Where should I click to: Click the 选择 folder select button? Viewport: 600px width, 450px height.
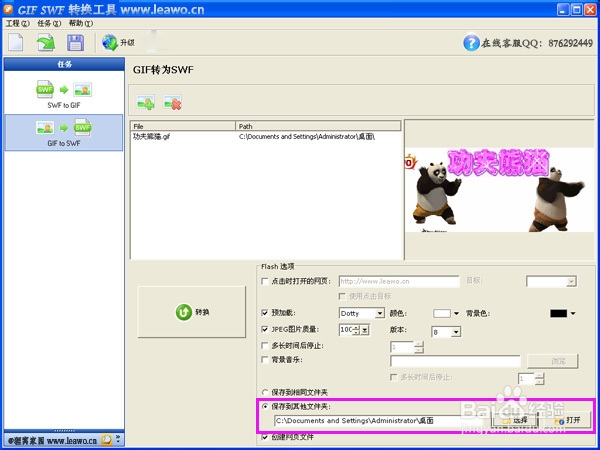pos(515,421)
